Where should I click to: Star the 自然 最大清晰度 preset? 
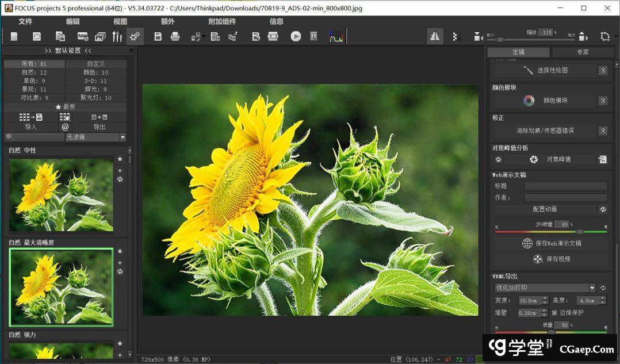pyautogui.click(x=120, y=251)
